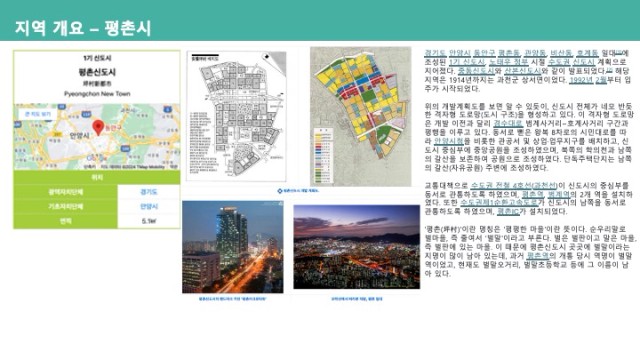640x360 pixels.
Task: Click the compass arrow on the black-and-white plan
Action: tap(267, 57)
